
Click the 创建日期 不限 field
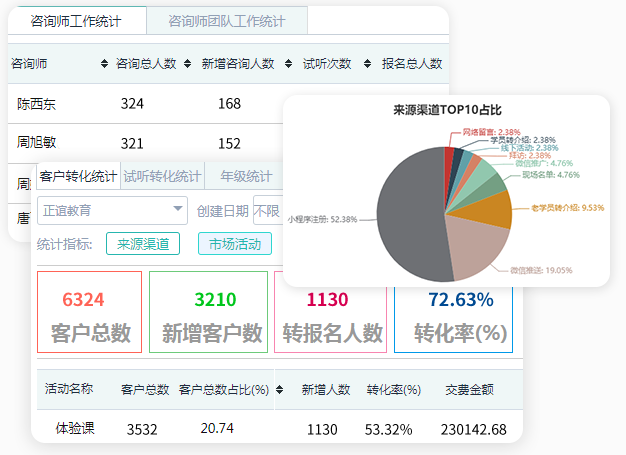coord(268,210)
